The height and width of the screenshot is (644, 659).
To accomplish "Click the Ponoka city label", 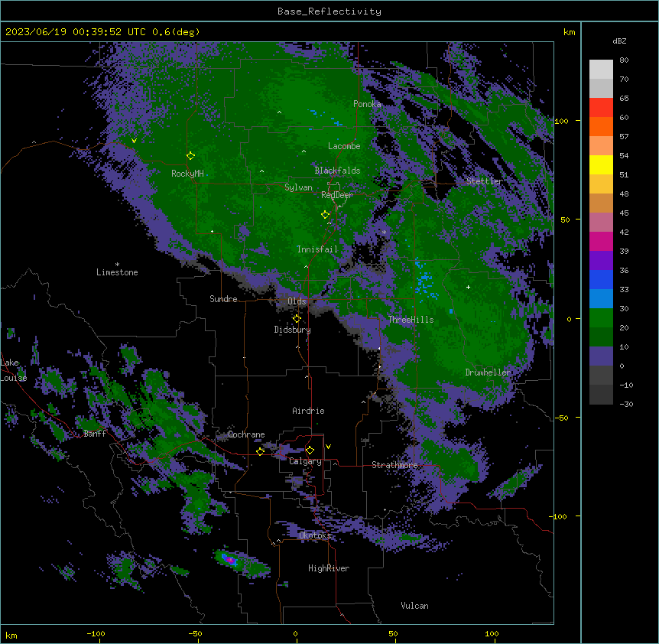I will (x=367, y=104).
